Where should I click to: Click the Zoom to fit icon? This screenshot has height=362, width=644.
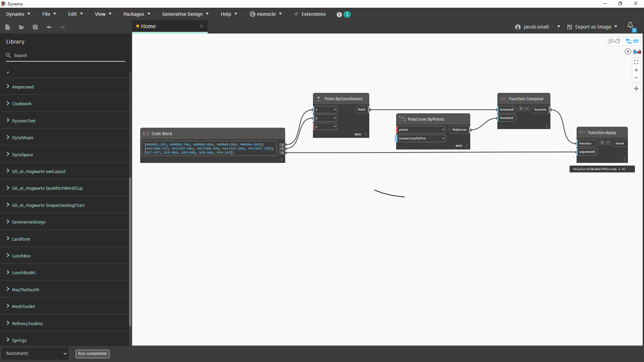pos(636,62)
